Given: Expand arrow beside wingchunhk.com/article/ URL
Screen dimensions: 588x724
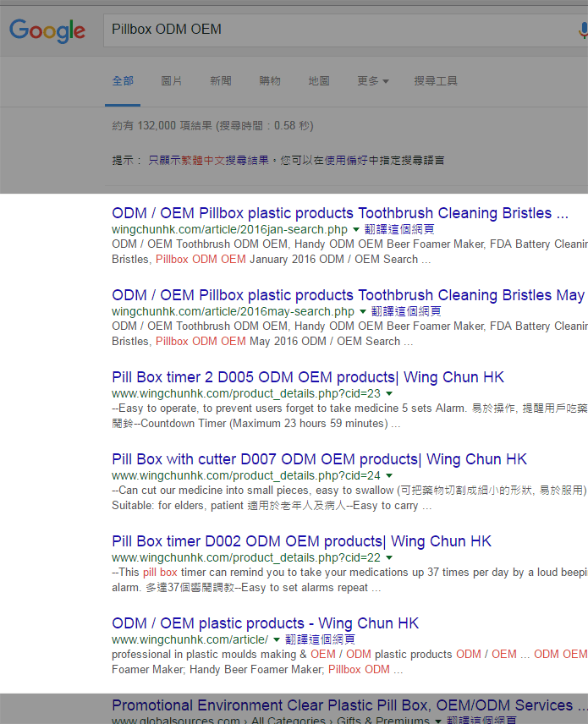Looking at the screenshot, I should (x=277, y=640).
